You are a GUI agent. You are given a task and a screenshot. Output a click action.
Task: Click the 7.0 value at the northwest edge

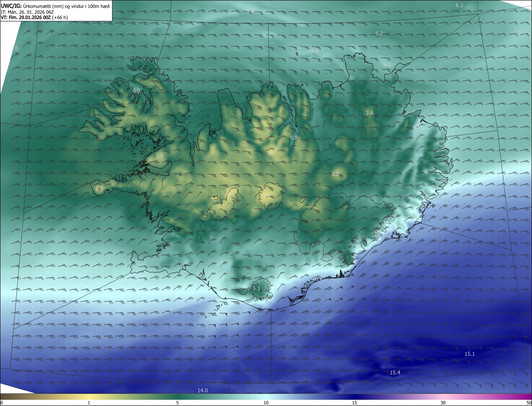point(15,49)
